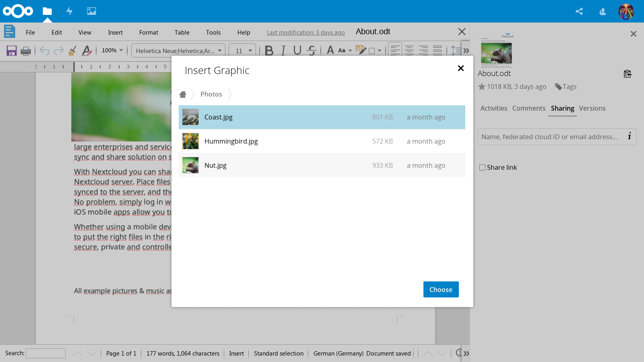Align paragraph right
The image size is (644, 362).
423,50
